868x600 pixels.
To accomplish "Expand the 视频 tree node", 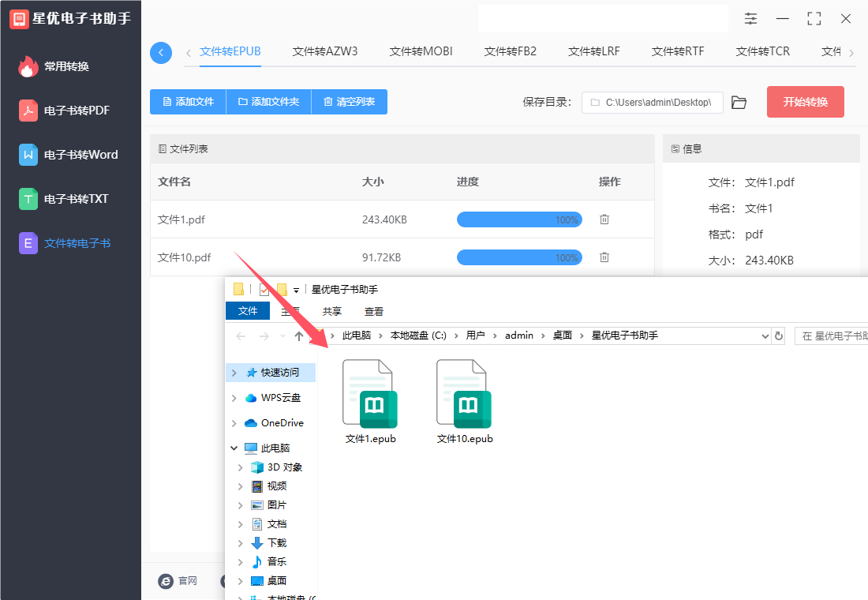I will [240, 486].
